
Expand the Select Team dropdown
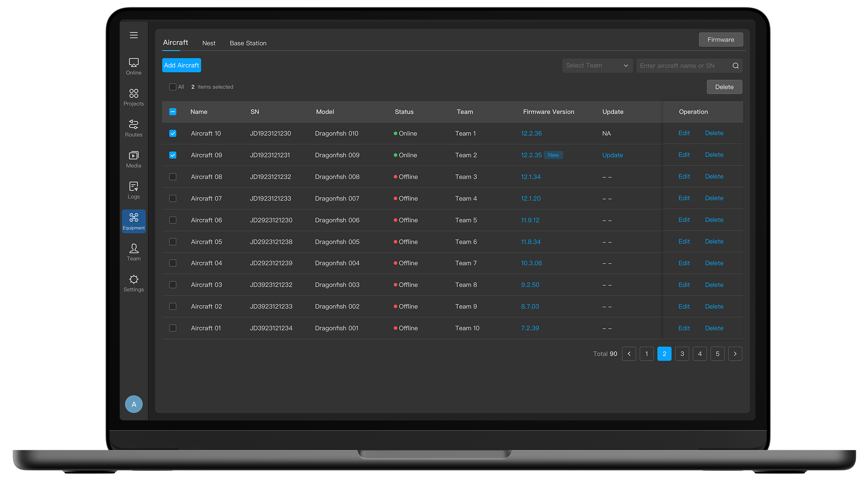(597, 65)
